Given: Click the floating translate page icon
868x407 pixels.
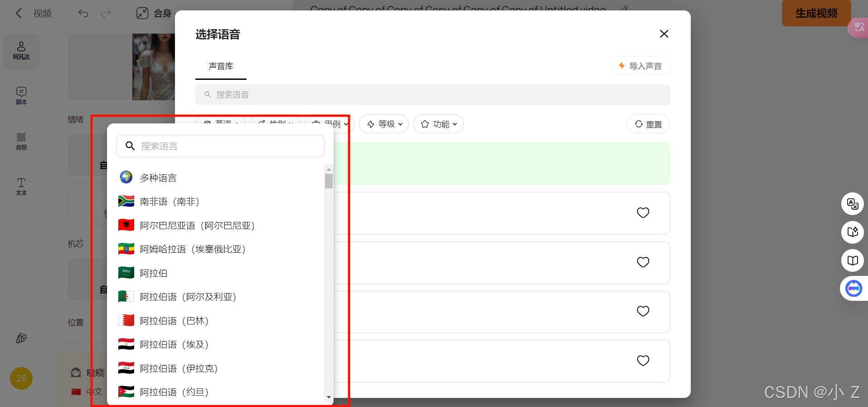Looking at the screenshot, I should pyautogui.click(x=853, y=204).
